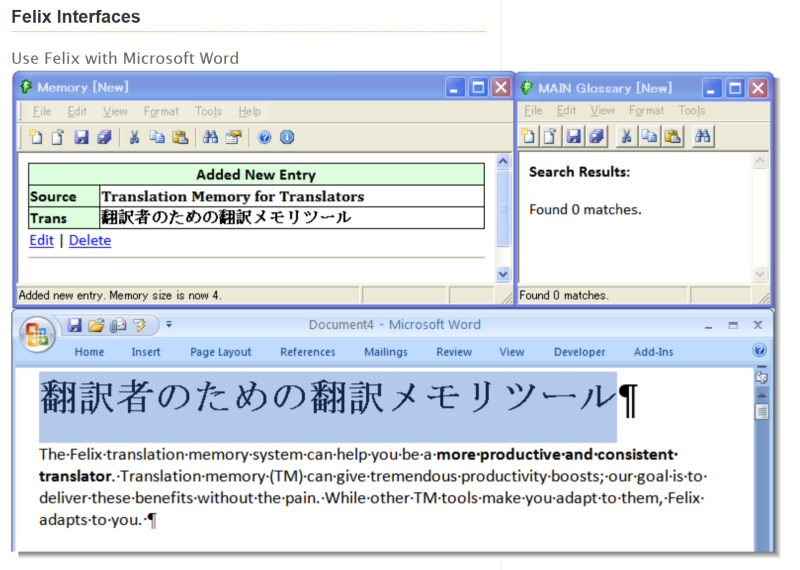Open Format menu in Memory window

(161, 111)
